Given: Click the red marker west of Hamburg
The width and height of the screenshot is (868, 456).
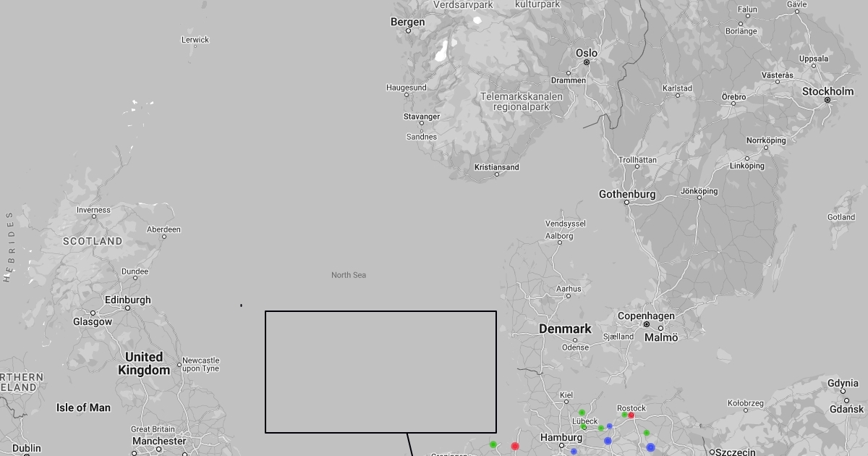Looking at the screenshot, I should point(515,447).
